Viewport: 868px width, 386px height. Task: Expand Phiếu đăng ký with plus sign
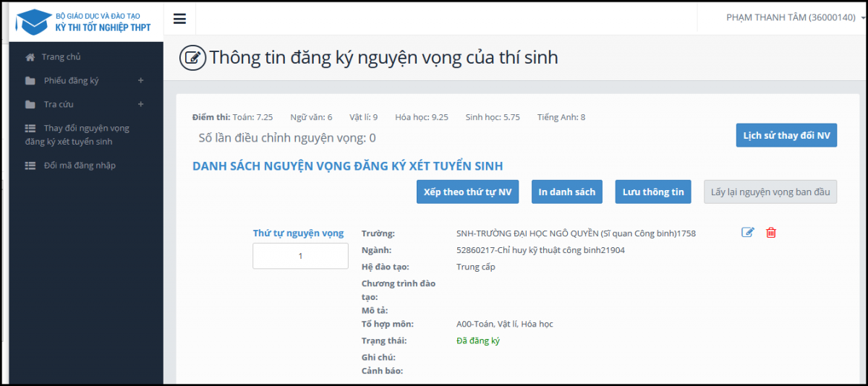[141, 80]
